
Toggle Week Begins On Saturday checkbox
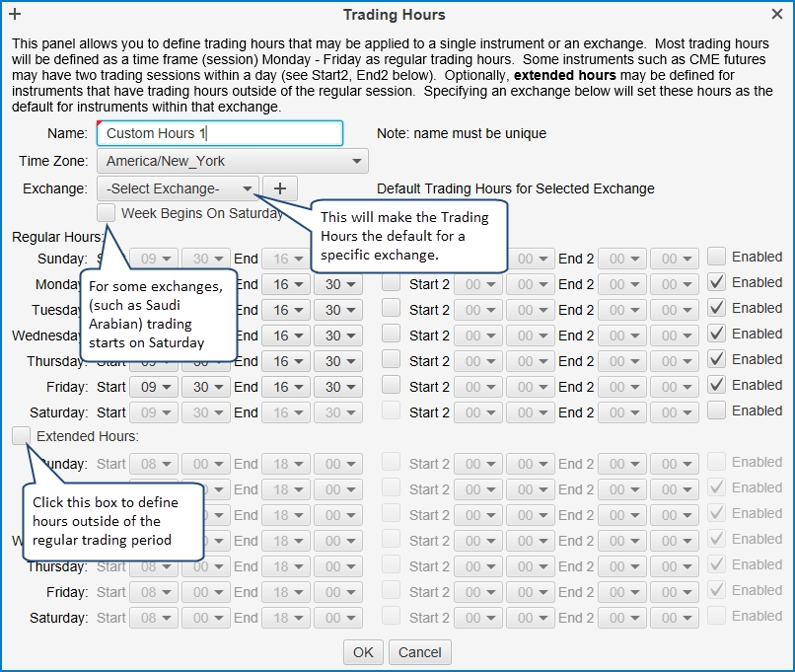click(106, 212)
